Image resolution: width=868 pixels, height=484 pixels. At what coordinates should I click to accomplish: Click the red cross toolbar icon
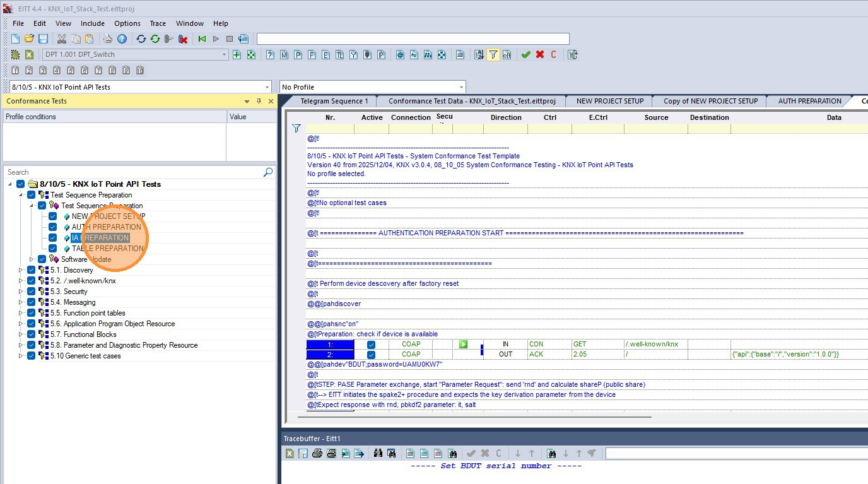click(540, 55)
